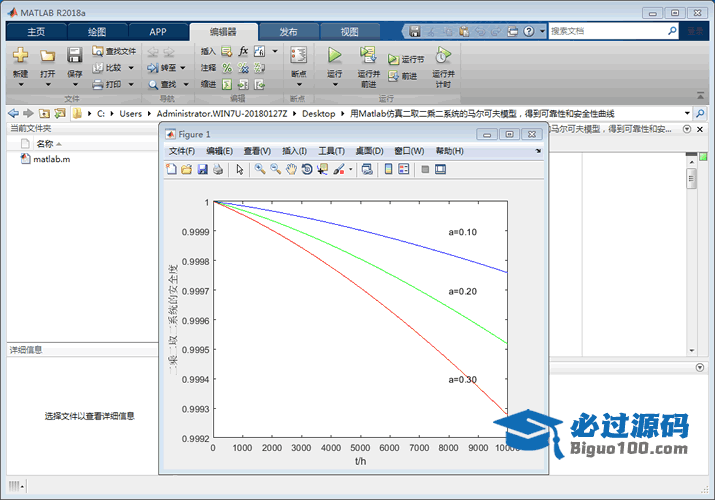Toggle the Pan hand tool in Figure

pyautogui.click(x=291, y=170)
